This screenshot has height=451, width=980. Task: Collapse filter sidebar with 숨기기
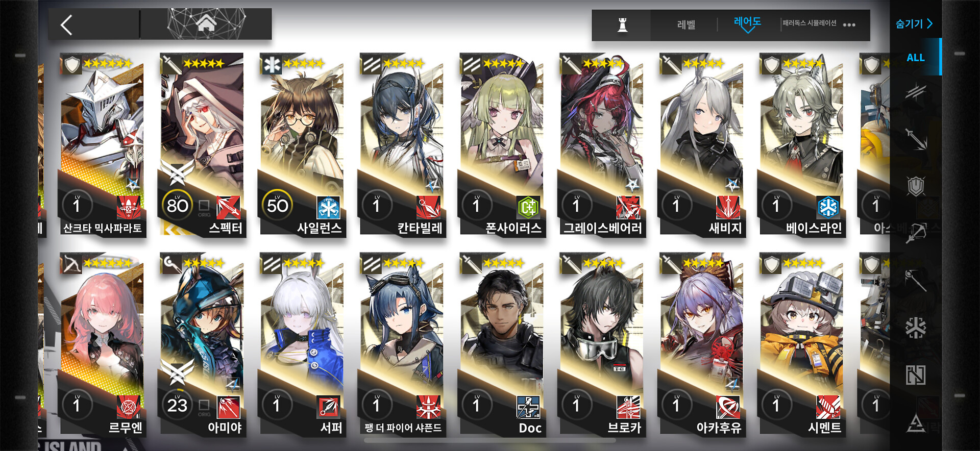[x=914, y=23]
